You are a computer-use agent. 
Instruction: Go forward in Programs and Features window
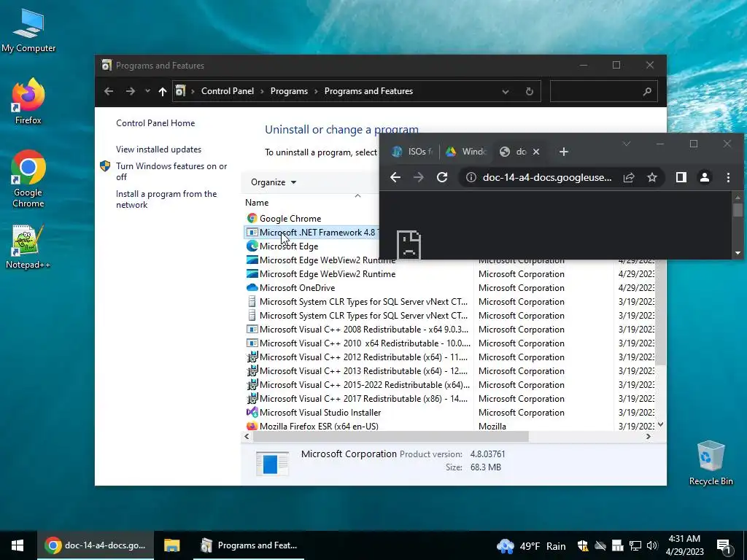[130, 91]
